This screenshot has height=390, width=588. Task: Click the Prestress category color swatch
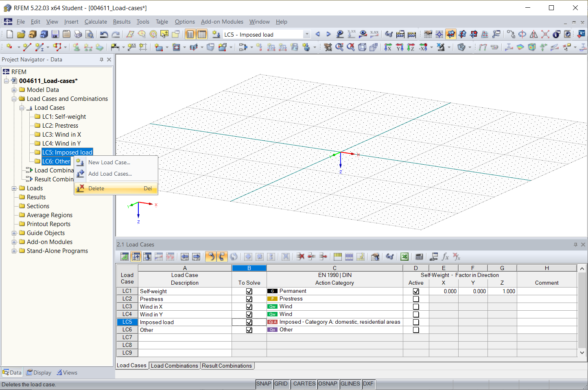(x=273, y=299)
